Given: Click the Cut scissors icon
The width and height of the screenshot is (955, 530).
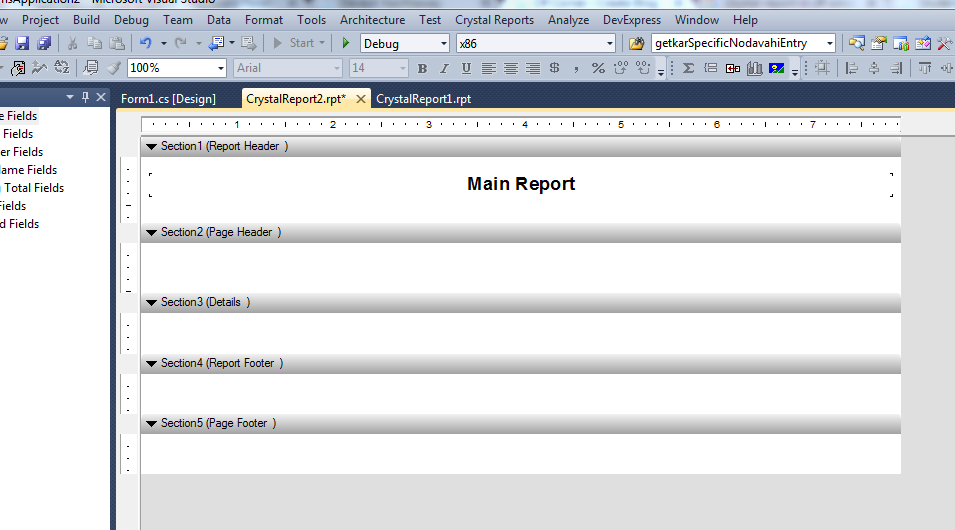Looking at the screenshot, I should pos(72,43).
